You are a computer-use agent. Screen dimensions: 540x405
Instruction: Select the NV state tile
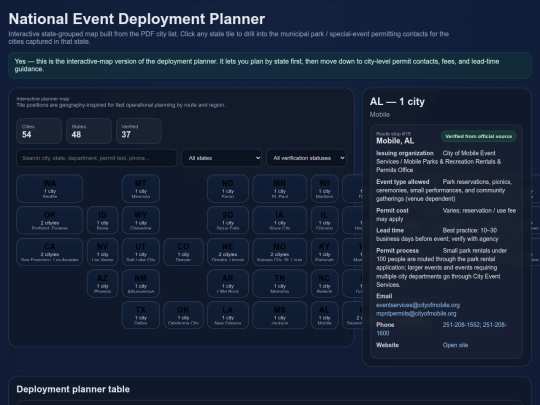tap(102, 252)
